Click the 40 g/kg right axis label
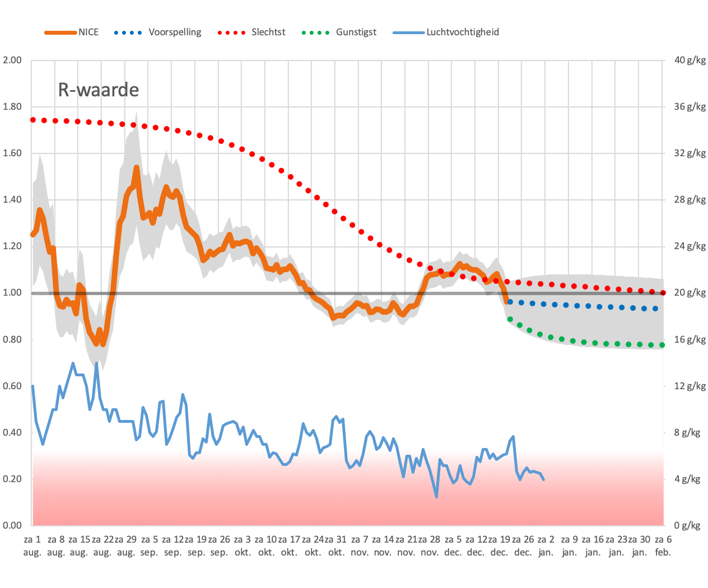 pos(690,60)
